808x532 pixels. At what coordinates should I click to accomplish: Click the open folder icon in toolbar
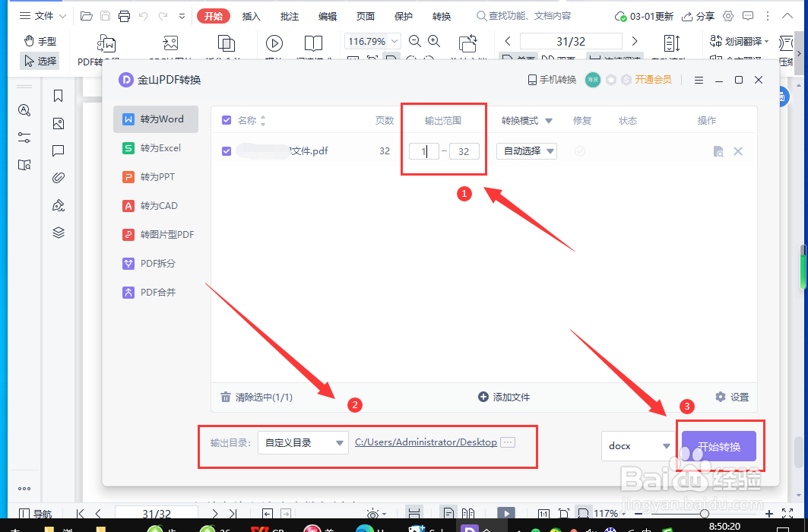tap(87, 16)
